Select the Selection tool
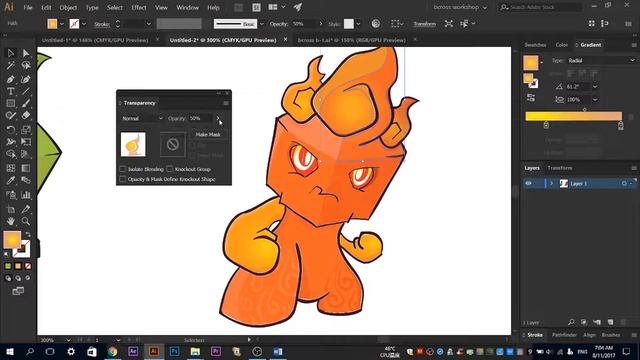640x360 pixels. [11, 53]
